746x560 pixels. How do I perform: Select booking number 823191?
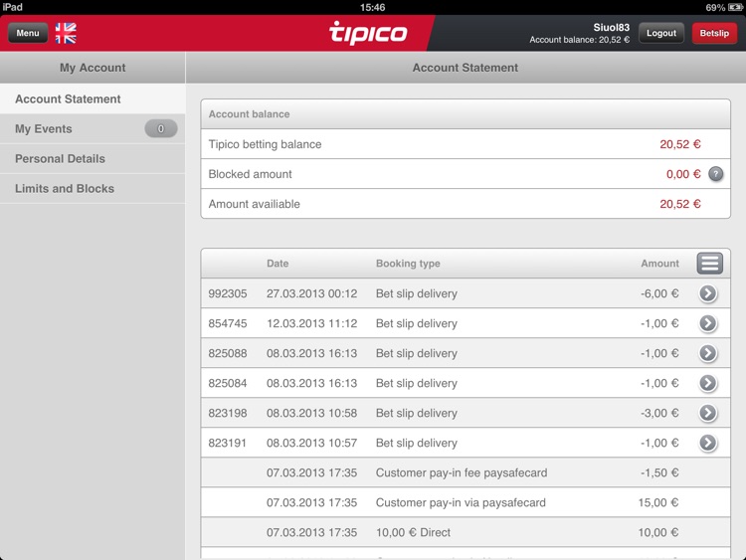pos(227,443)
